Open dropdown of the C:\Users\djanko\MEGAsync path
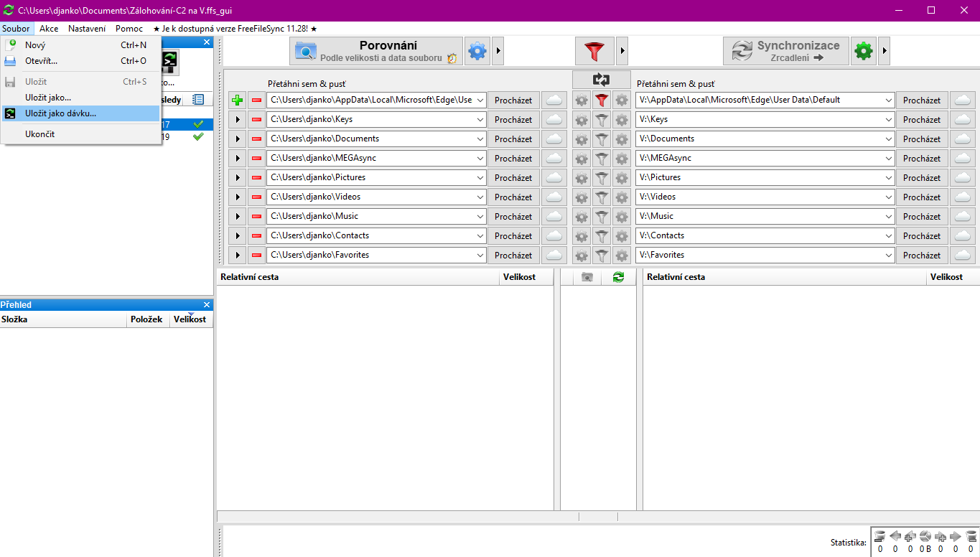Image resolution: width=980 pixels, height=557 pixels. [480, 159]
